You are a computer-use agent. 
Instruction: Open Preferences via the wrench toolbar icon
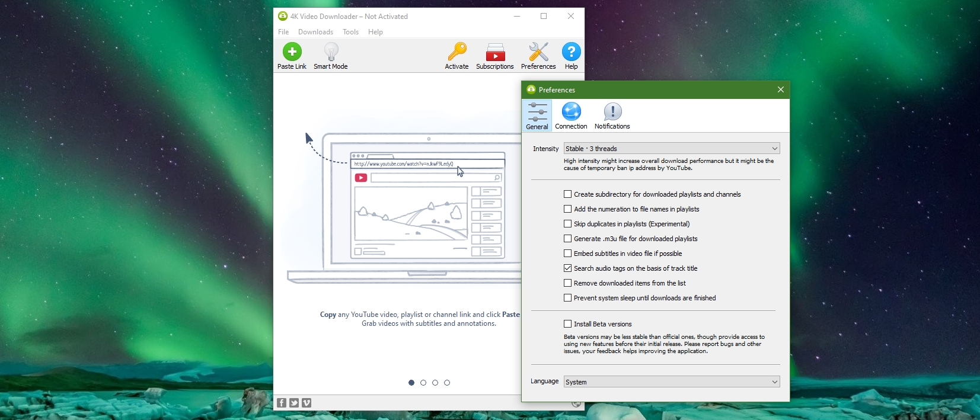(538, 52)
